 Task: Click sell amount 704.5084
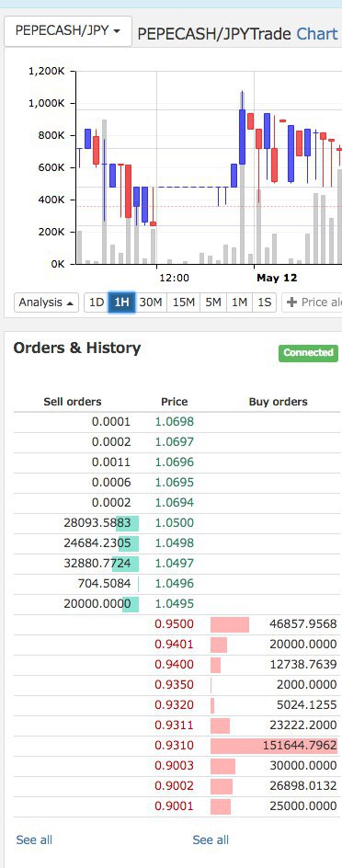[x=105, y=584]
